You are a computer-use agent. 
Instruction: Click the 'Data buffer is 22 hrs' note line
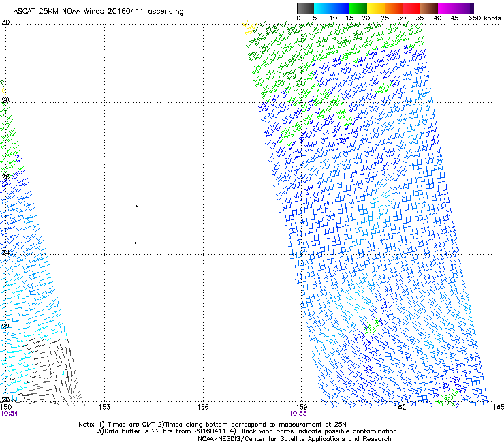(x=247, y=431)
